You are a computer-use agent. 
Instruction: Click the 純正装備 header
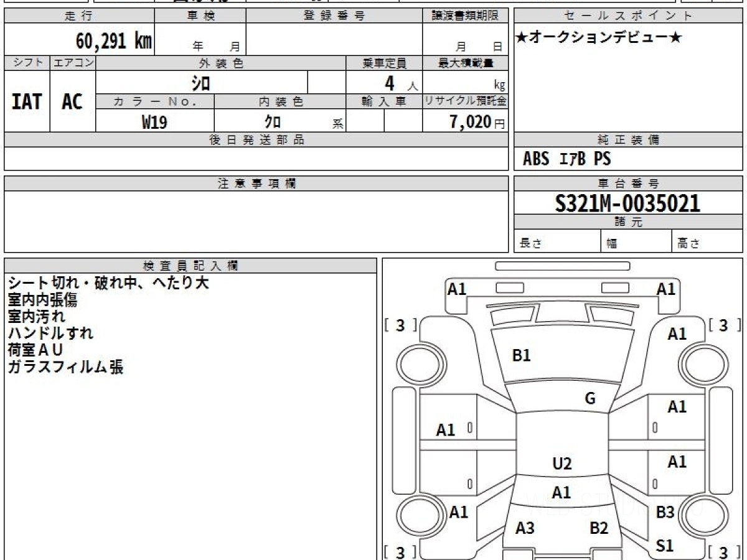tap(628, 140)
